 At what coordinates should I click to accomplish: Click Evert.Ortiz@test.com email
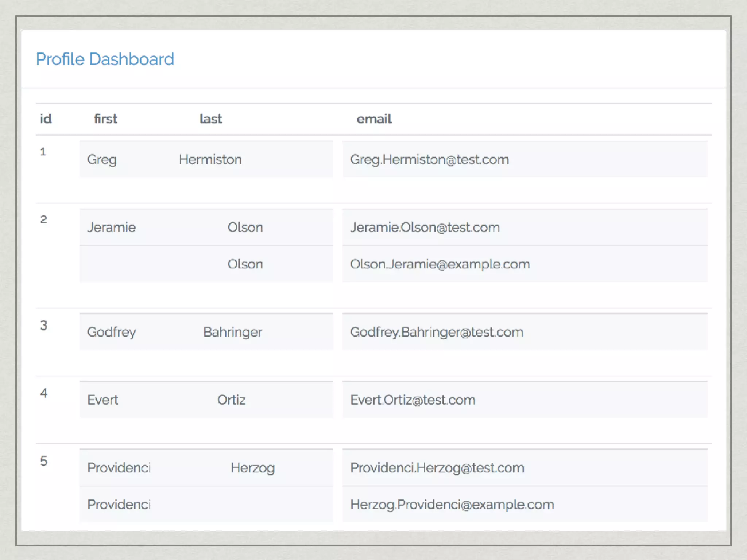tap(413, 400)
